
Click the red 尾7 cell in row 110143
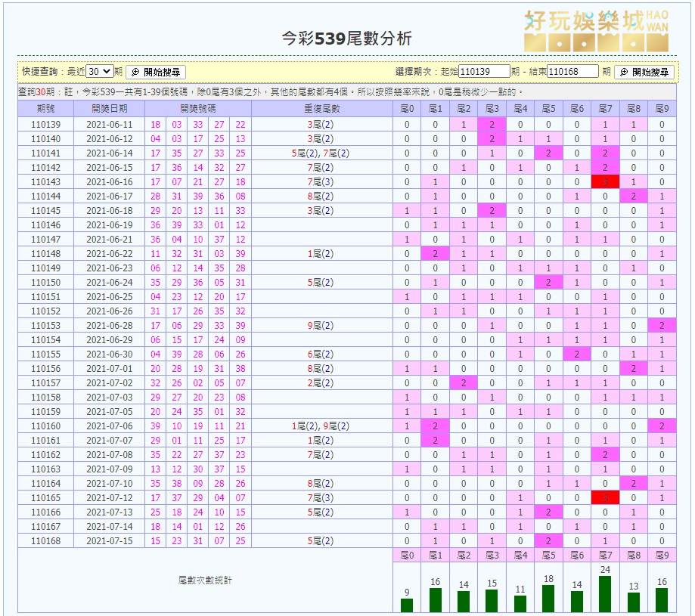[605, 181]
